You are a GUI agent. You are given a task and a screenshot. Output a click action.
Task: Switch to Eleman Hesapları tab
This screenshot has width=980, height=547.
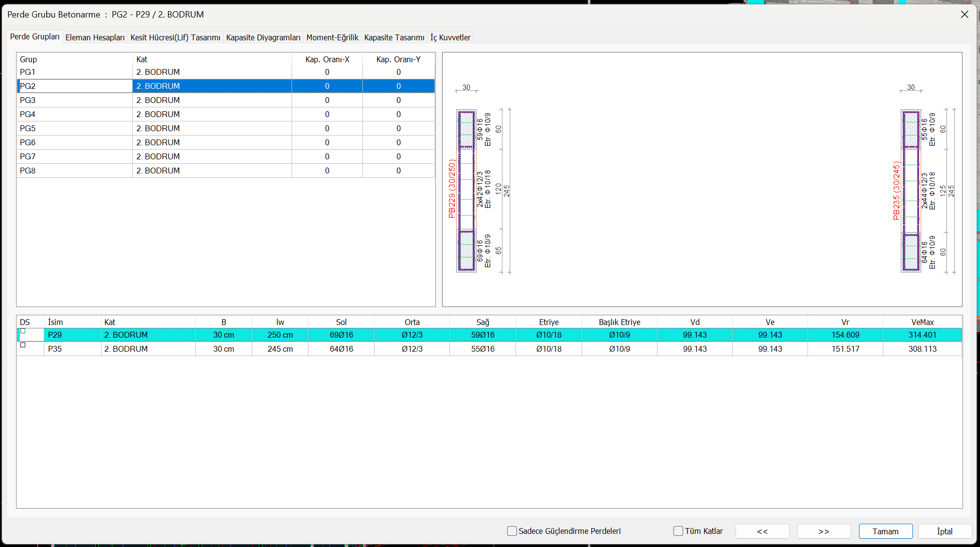tap(95, 37)
